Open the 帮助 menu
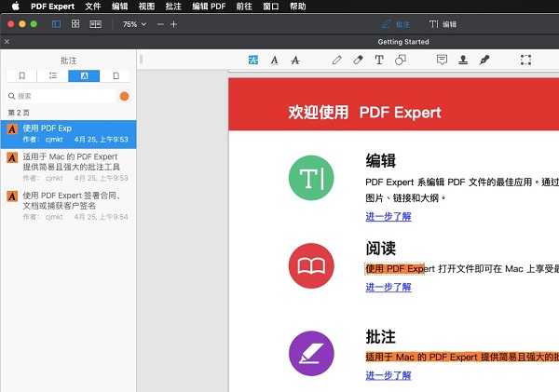 tap(298, 7)
